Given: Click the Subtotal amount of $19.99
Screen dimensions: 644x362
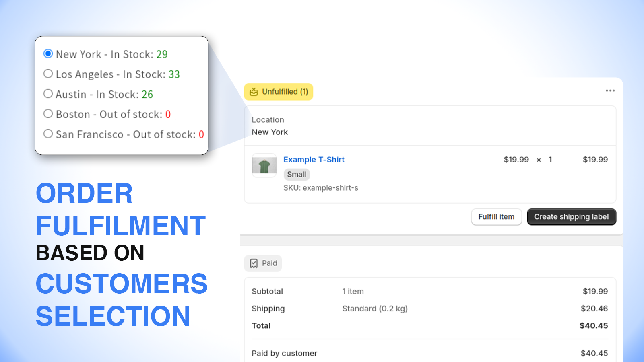Looking at the screenshot, I should [x=595, y=291].
